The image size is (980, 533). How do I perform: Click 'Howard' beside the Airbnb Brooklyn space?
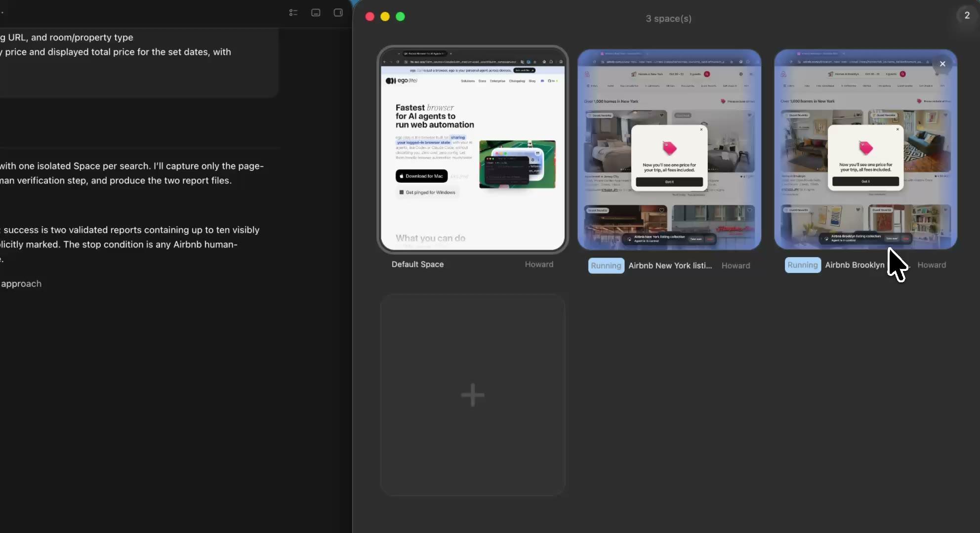tap(932, 265)
